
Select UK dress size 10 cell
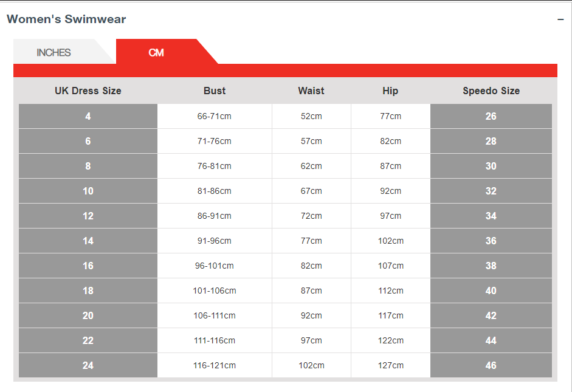[x=88, y=191]
